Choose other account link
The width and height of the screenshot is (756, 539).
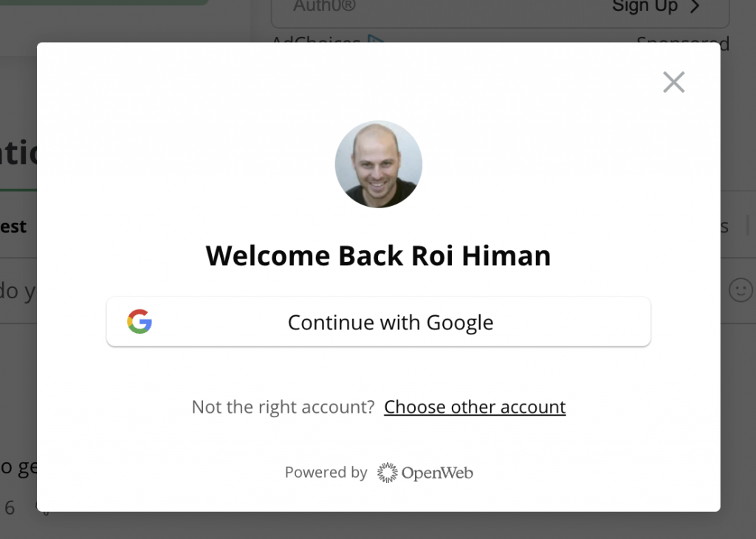point(475,407)
